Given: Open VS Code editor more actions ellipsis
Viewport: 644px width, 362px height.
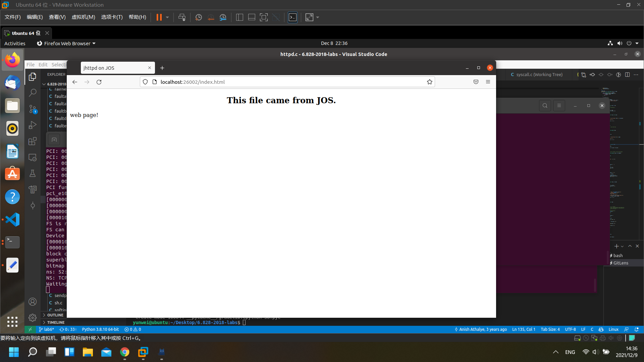Looking at the screenshot, I should point(636,75).
